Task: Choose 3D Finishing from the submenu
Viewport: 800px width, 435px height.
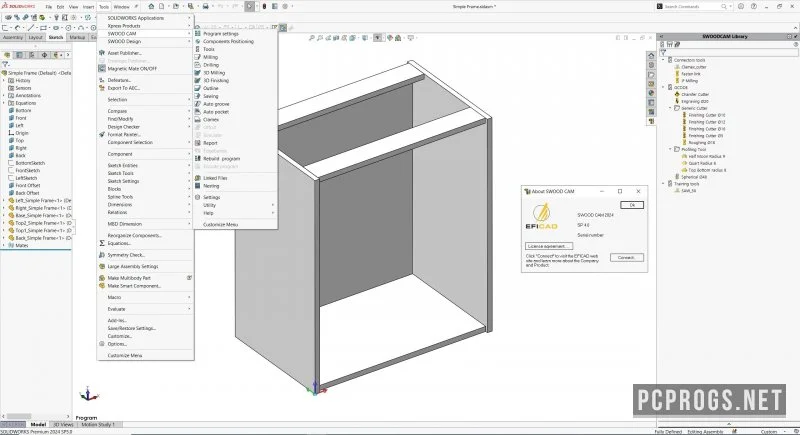Action: tap(216, 81)
